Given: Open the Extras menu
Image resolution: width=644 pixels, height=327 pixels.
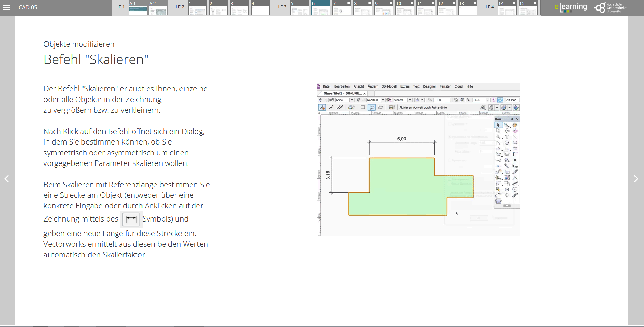Looking at the screenshot, I should (404, 86).
